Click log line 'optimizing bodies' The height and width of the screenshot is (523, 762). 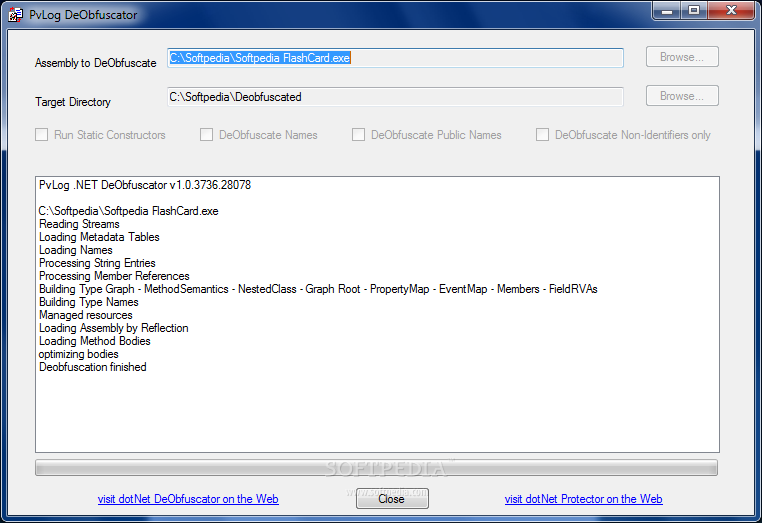(x=79, y=354)
